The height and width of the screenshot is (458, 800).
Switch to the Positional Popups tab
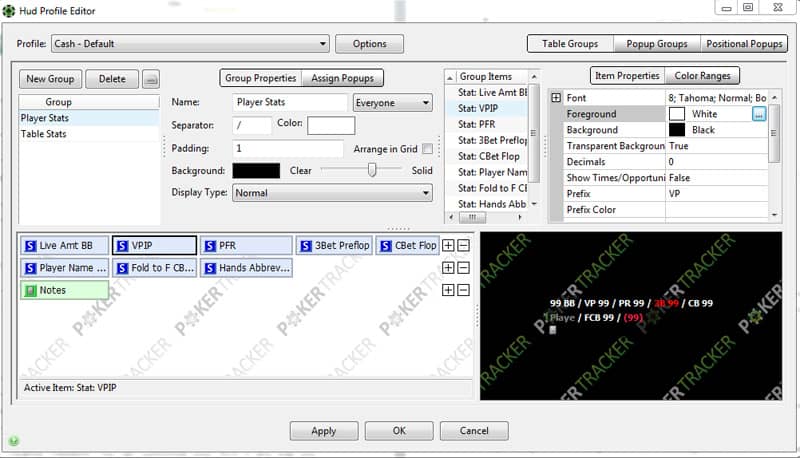(x=744, y=44)
